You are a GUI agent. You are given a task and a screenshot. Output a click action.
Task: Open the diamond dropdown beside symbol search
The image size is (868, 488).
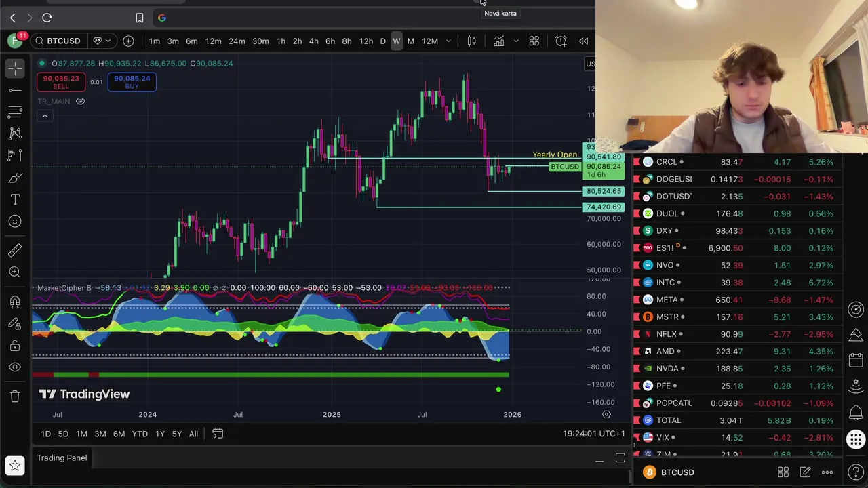click(102, 41)
